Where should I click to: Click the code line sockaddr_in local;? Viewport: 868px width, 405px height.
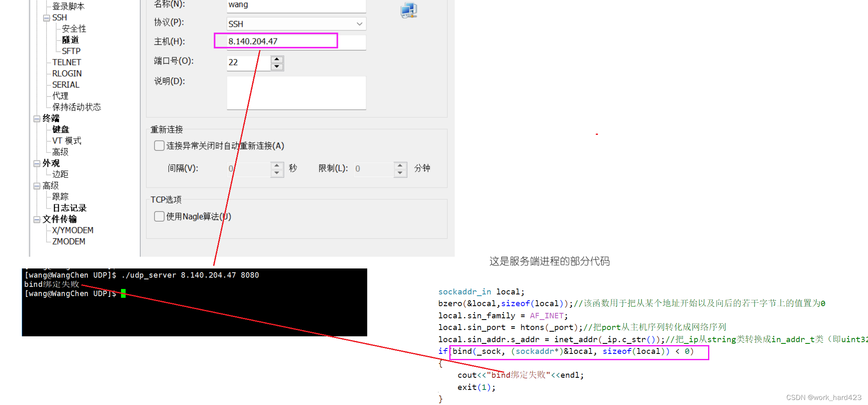coord(481,292)
